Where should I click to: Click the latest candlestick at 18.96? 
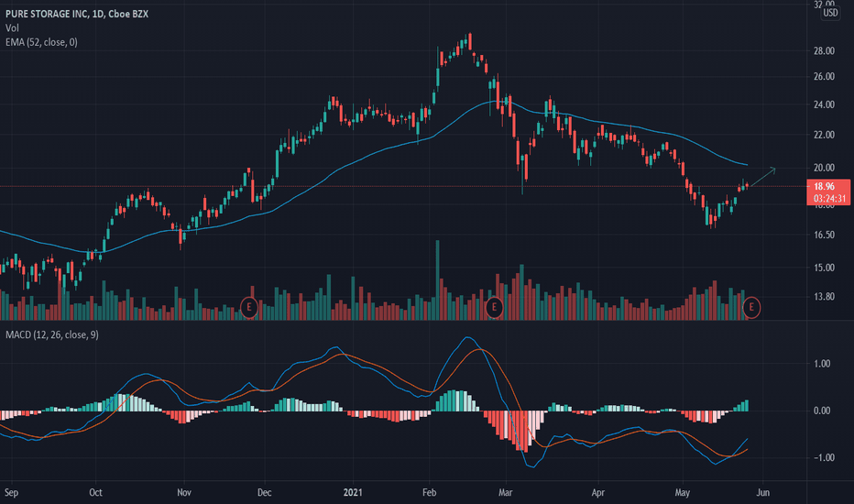(748, 186)
